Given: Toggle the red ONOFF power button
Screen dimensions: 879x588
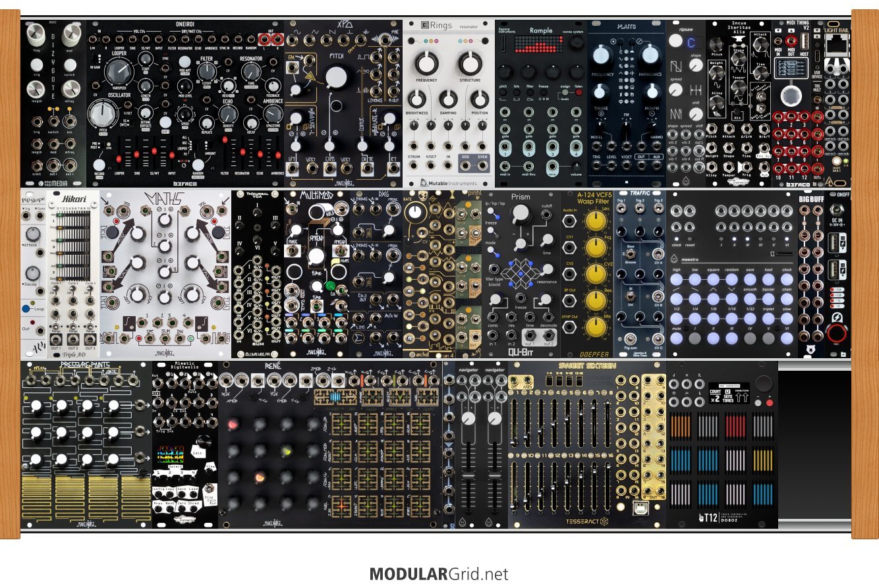Looking at the screenshot, I should tap(837, 335).
